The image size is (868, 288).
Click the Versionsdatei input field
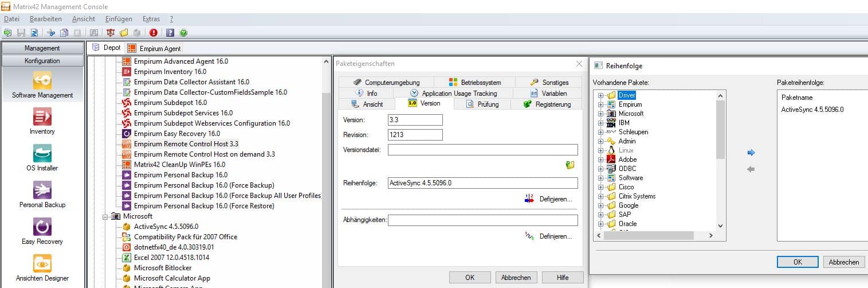(x=483, y=150)
